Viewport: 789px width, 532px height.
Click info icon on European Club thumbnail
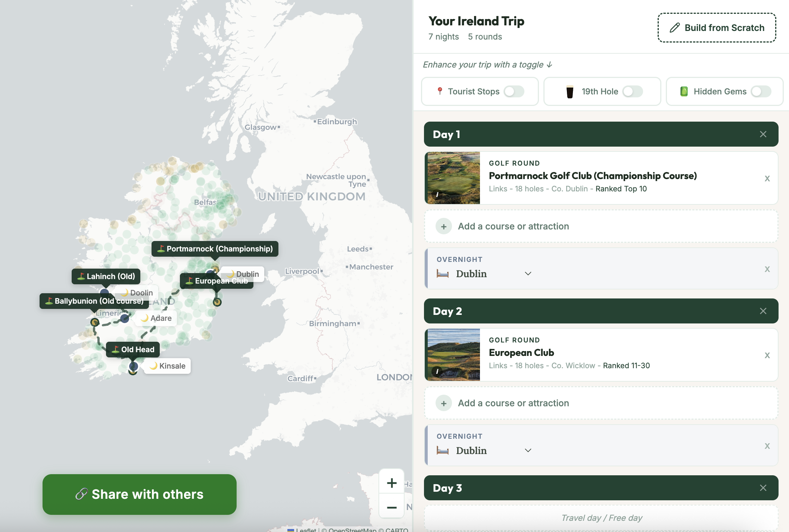[x=437, y=371]
